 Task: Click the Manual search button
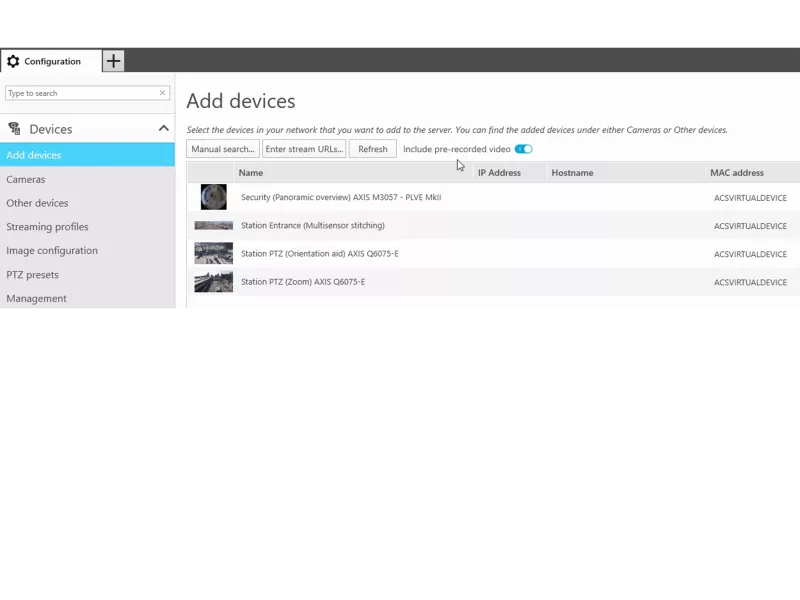tap(223, 149)
